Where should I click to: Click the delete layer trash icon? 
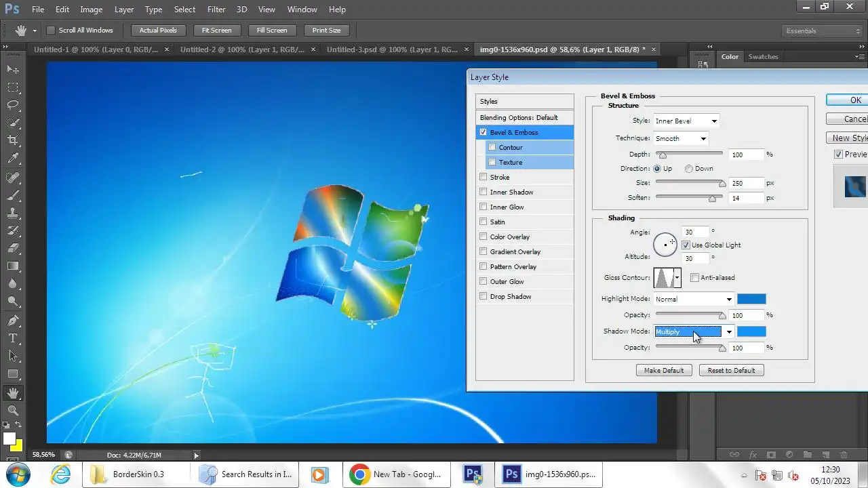[844, 454]
